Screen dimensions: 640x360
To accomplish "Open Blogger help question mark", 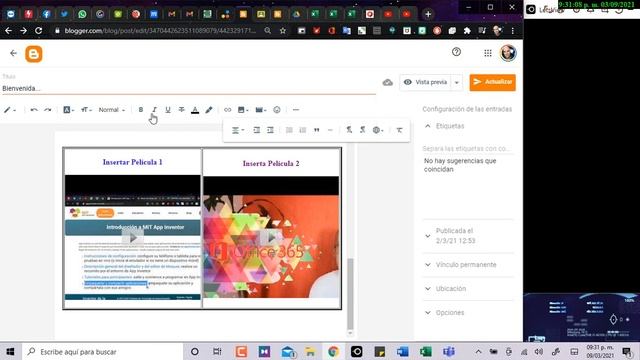I will (456, 52).
